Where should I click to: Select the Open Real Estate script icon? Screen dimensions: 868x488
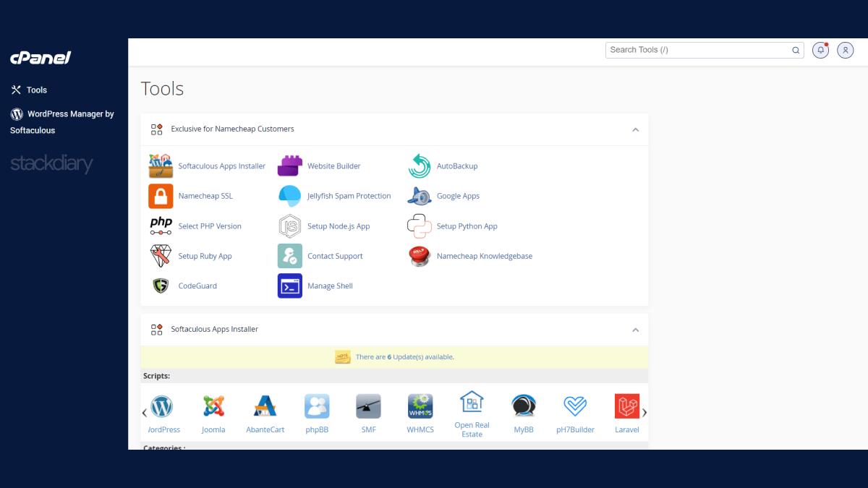click(472, 401)
